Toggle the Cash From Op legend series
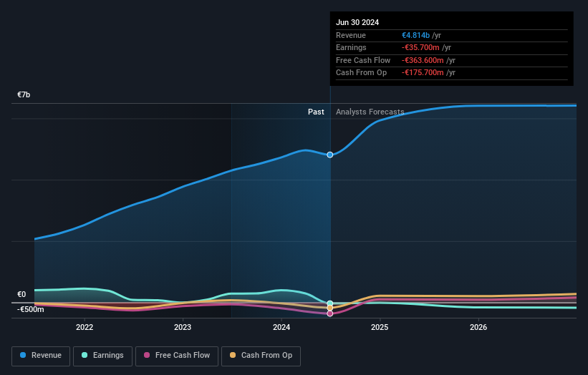Screen dimensions: 588x375 coord(261,356)
